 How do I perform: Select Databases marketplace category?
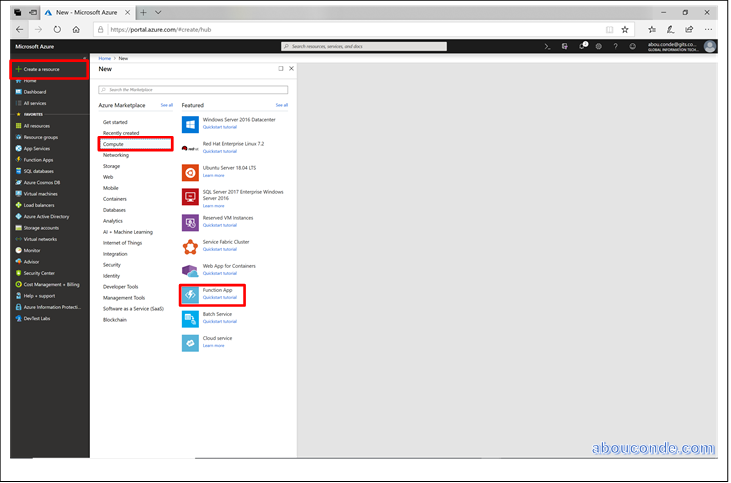(x=114, y=210)
